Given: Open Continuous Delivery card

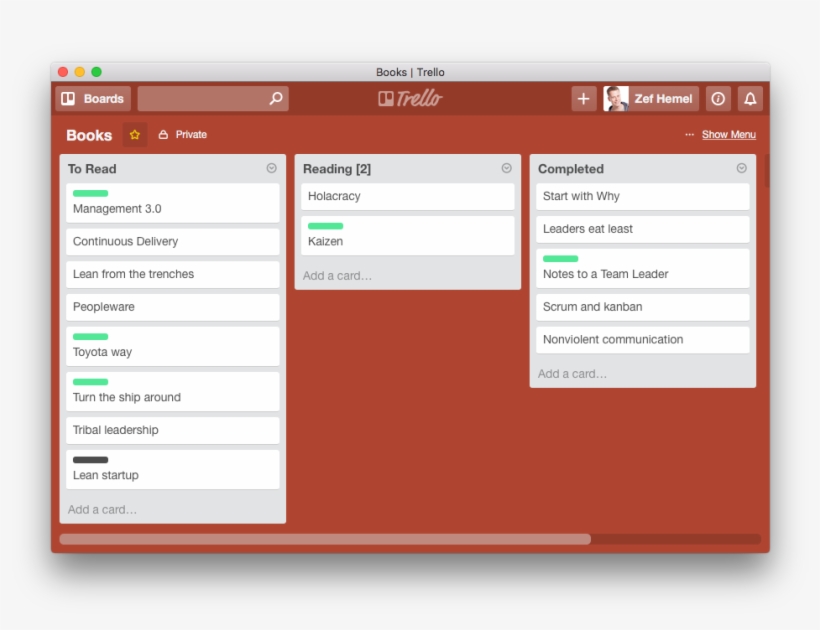Looking at the screenshot, I should point(173,242).
